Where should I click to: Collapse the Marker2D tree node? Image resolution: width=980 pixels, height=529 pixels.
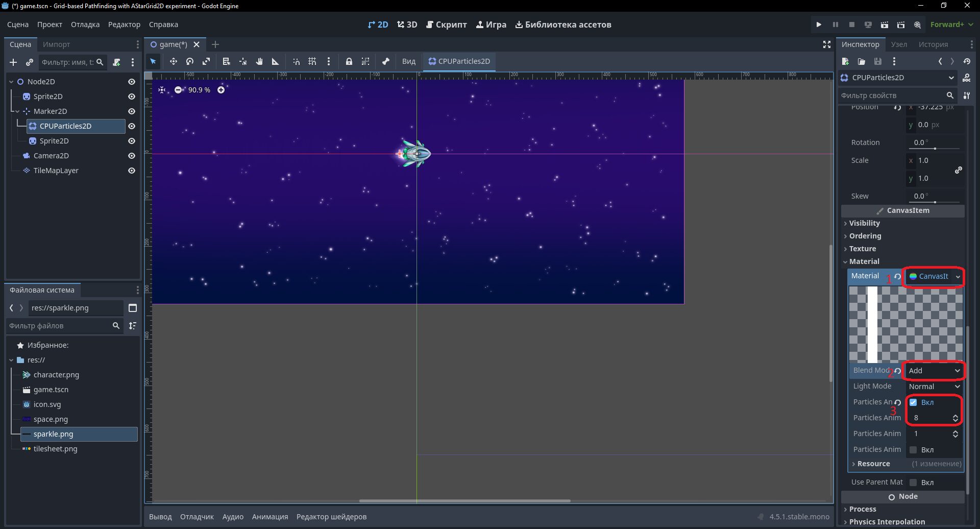tap(17, 111)
